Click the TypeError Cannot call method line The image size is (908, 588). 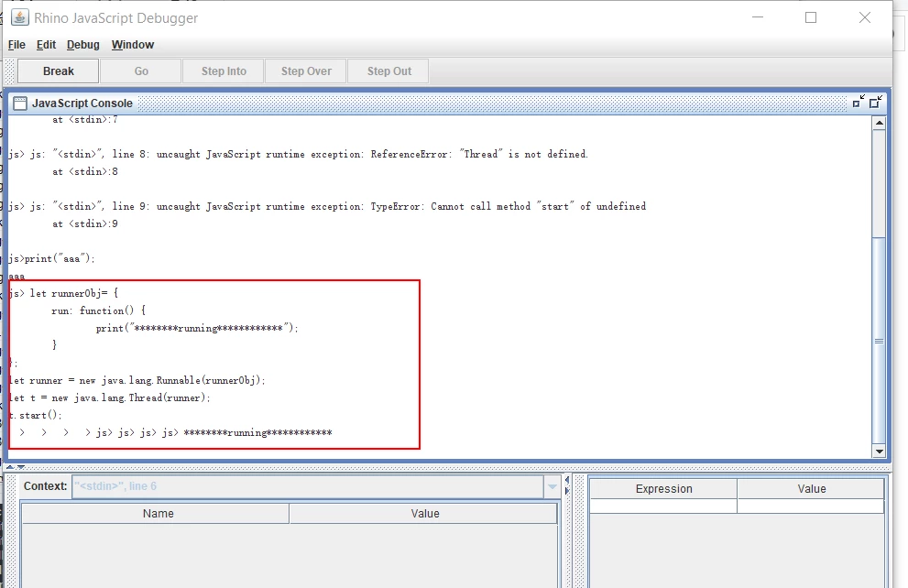[327, 207]
